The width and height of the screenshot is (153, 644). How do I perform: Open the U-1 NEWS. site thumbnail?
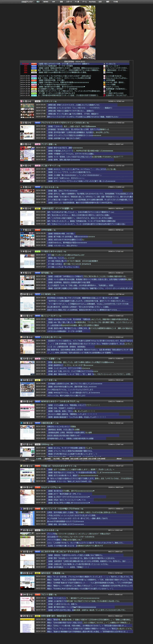click(x=27, y=304)
